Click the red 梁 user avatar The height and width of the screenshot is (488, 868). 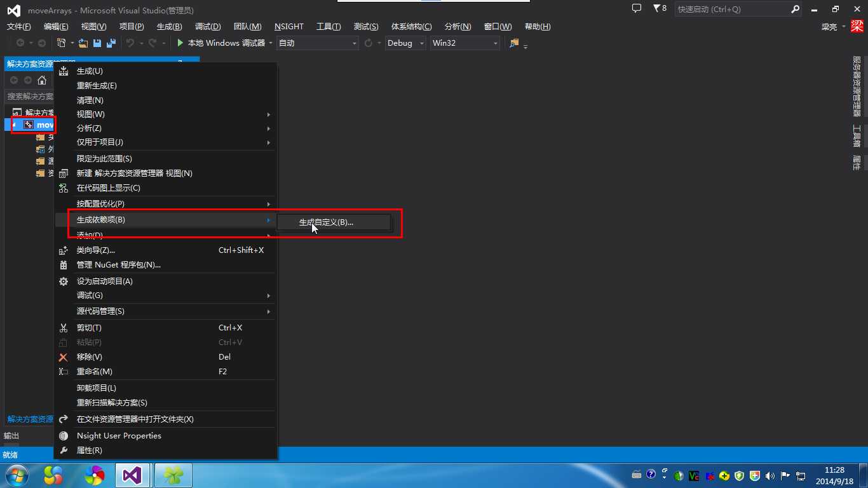857,27
